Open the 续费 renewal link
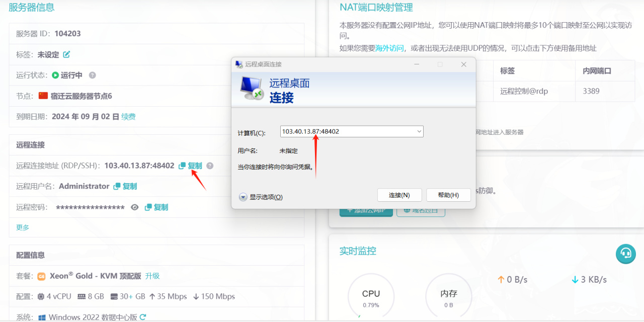 pyautogui.click(x=128, y=117)
